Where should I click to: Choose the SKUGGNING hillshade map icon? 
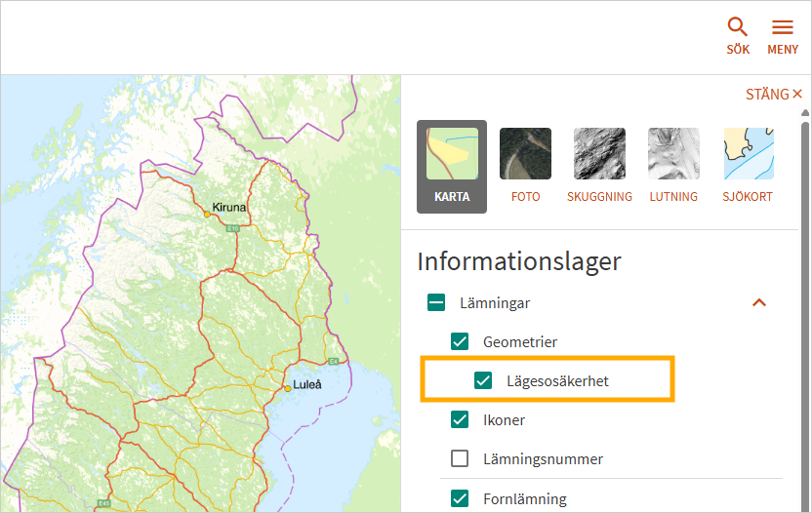(x=599, y=154)
